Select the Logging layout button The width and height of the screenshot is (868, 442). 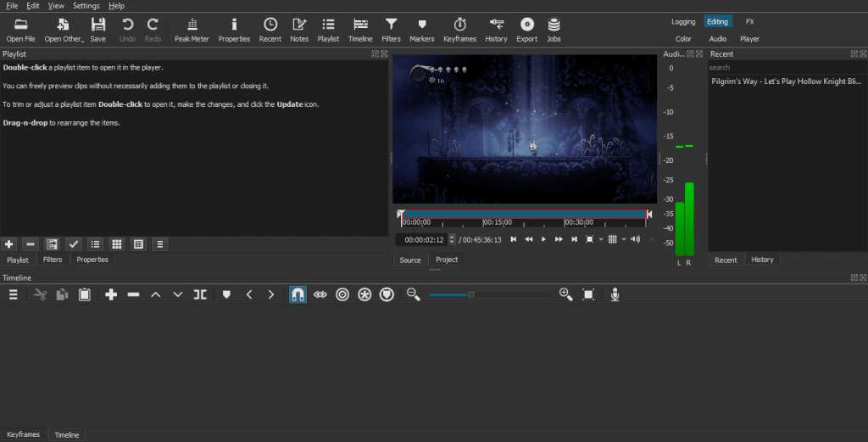pos(683,22)
